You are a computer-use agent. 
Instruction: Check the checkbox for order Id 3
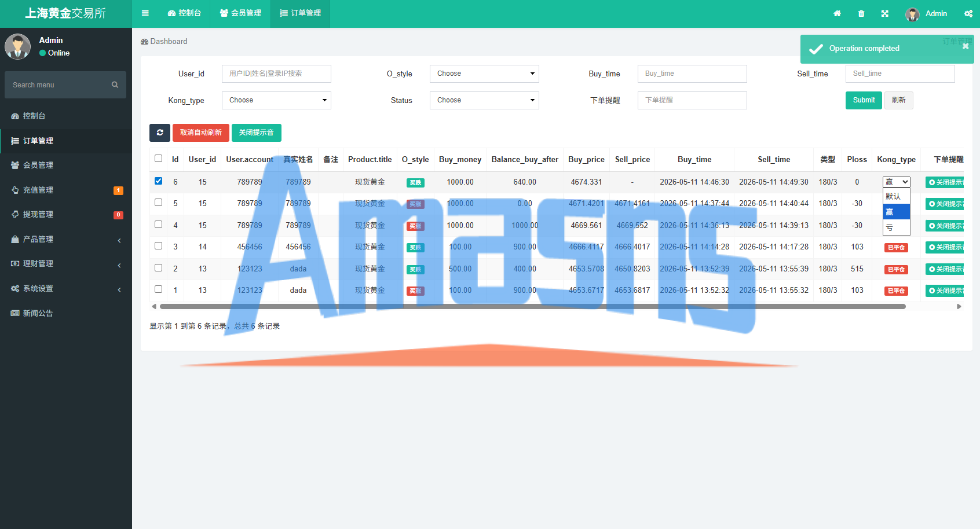[158, 245]
